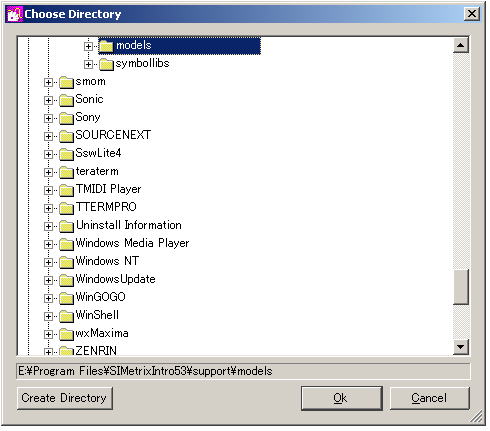The image size is (490, 431).
Task: Click the symbollibs folder icon
Action: coord(106,64)
